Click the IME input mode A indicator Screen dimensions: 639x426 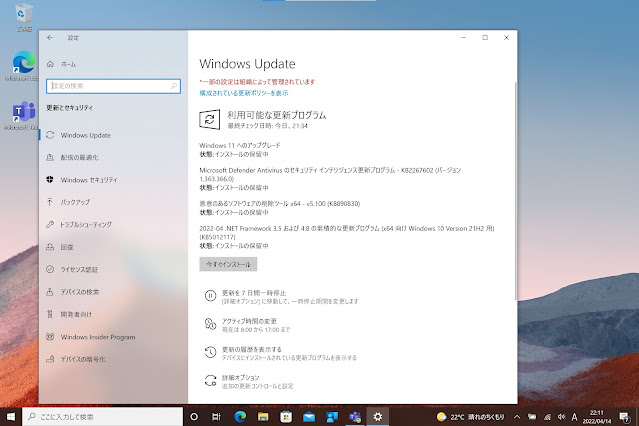click(x=574, y=417)
